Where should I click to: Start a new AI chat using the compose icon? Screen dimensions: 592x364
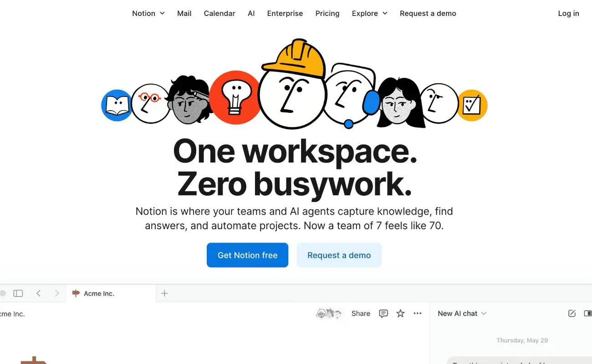click(x=572, y=313)
